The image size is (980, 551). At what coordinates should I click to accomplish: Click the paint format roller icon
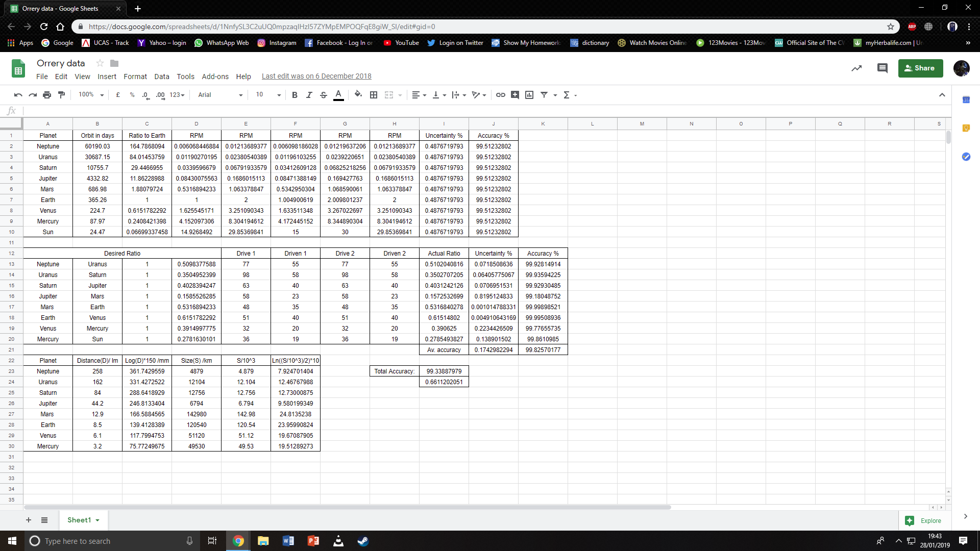click(x=62, y=95)
